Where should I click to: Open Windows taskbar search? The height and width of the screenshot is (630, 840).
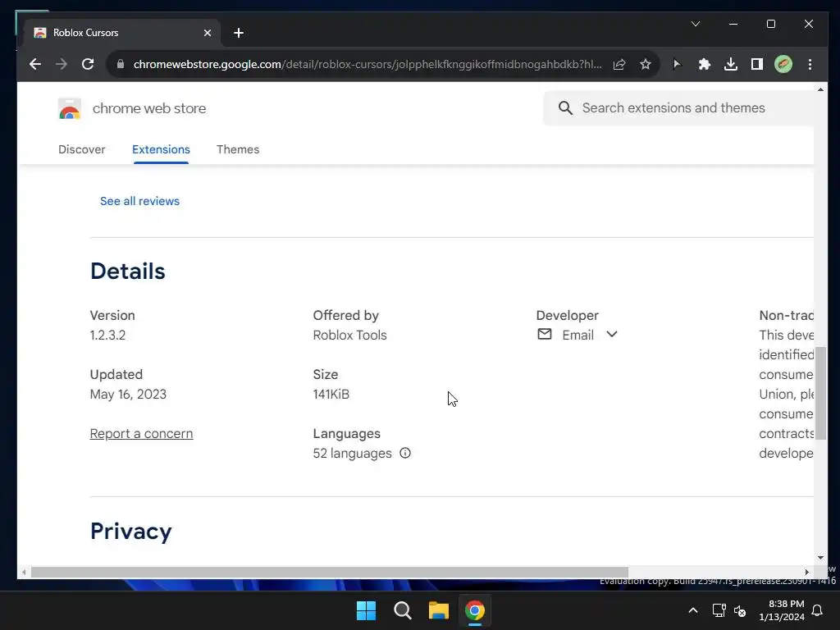click(402, 610)
